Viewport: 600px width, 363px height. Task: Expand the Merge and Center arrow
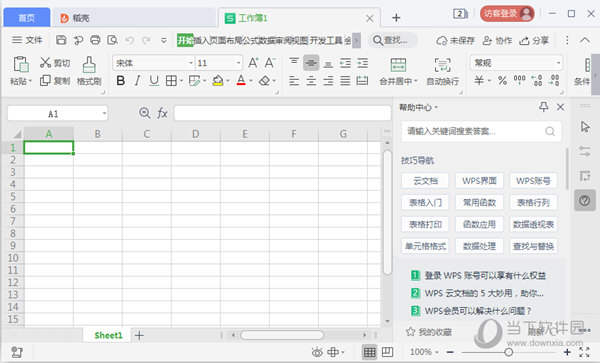pyautogui.click(x=415, y=81)
